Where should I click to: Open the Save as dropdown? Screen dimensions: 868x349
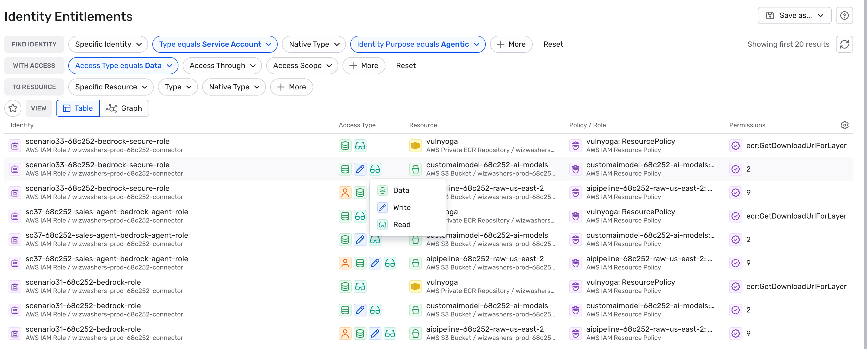click(794, 15)
